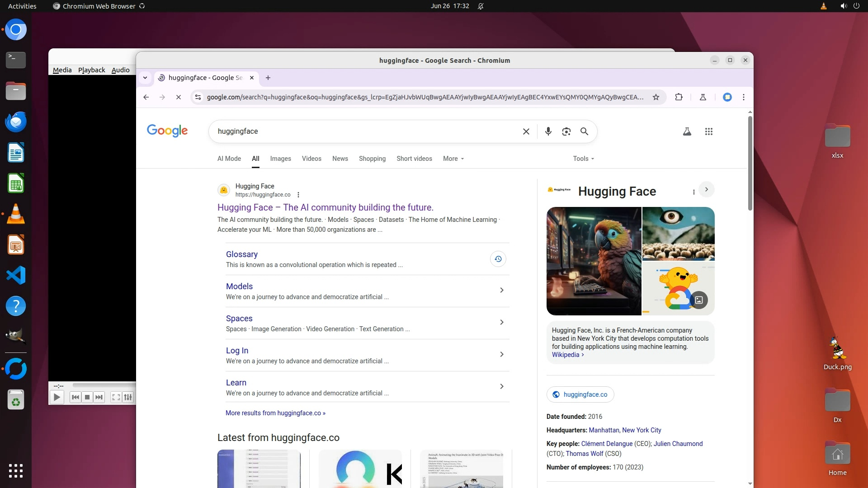868x488 pixels.
Task: Bookmark this page with star icon
Action: pyautogui.click(x=656, y=97)
